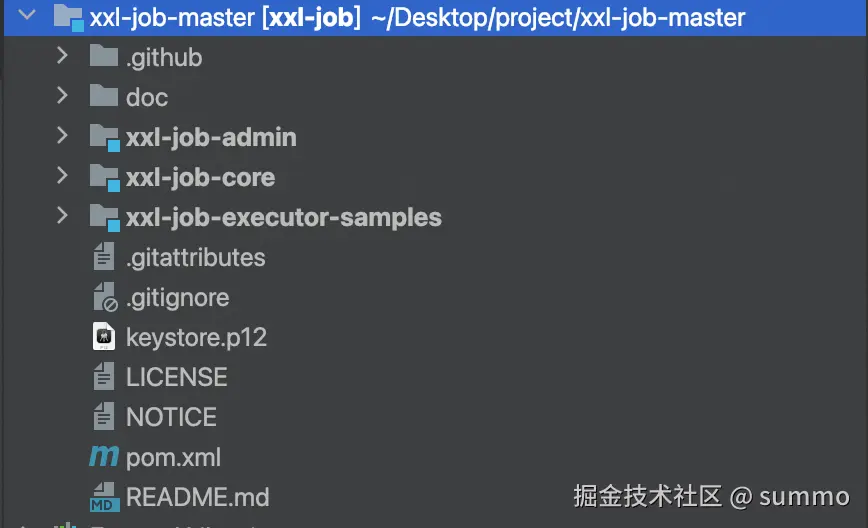Click the xxl-job-master project root folder icon
868x528 pixels.
click(68, 17)
